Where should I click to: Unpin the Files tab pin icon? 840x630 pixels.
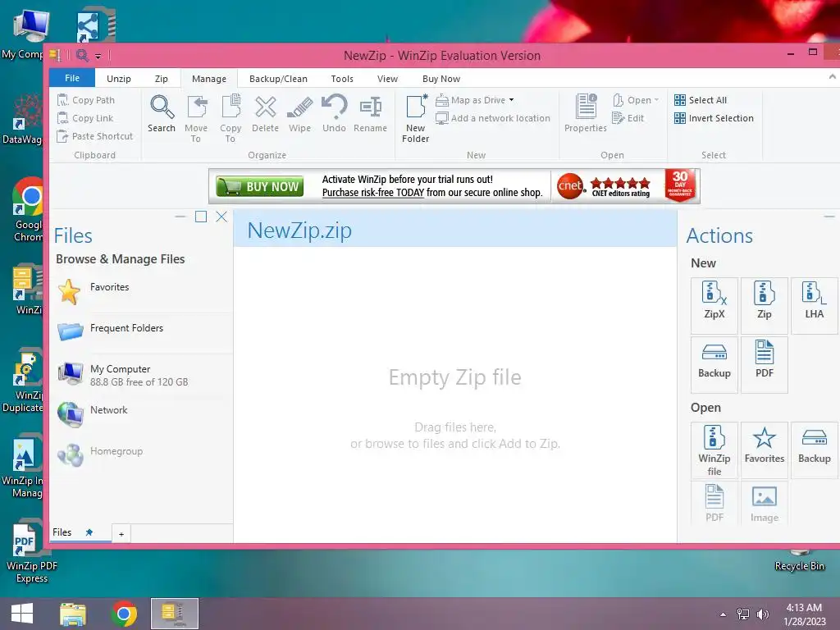(x=89, y=532)
